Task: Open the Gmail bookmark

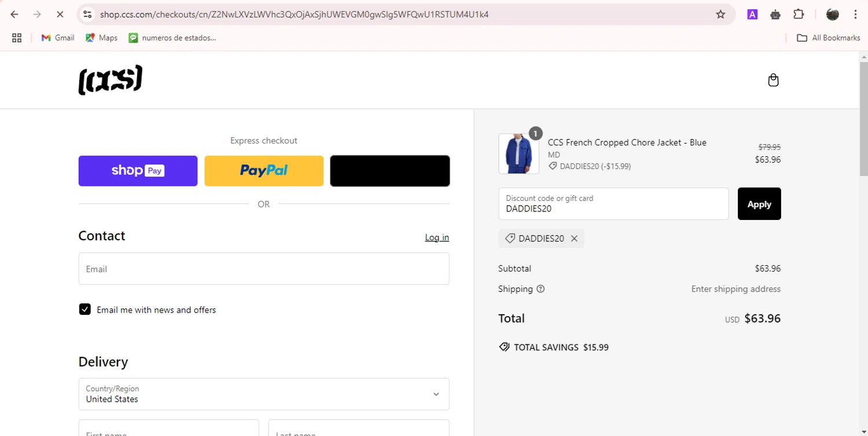Action: tap(58, 38)
